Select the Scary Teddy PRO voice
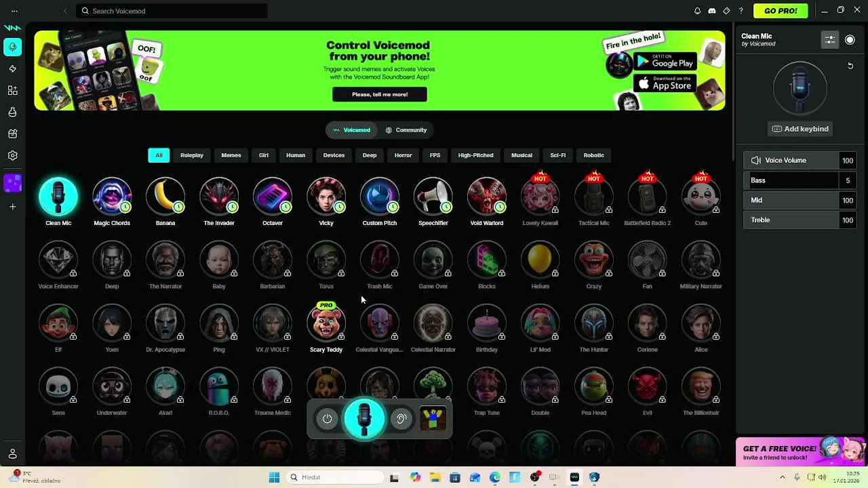The height and width of the screenshot is (488, 868). point(326,323)
